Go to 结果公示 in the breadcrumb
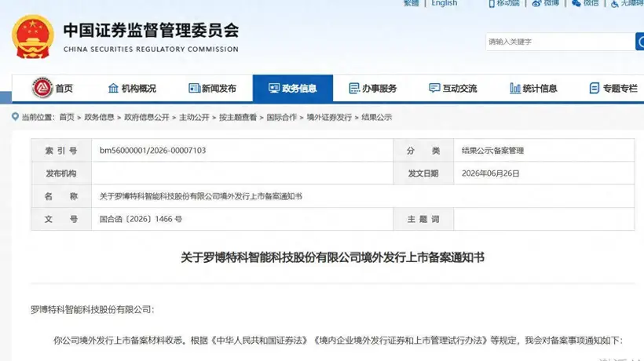Viewport: 644px width, 361px height. tap(377, 118)
